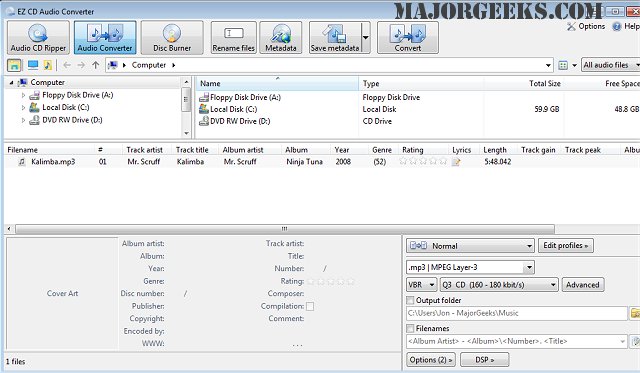This screenshot has width=640, height=373.
Task: Open the Rename files tool
Action: point(233,38)
